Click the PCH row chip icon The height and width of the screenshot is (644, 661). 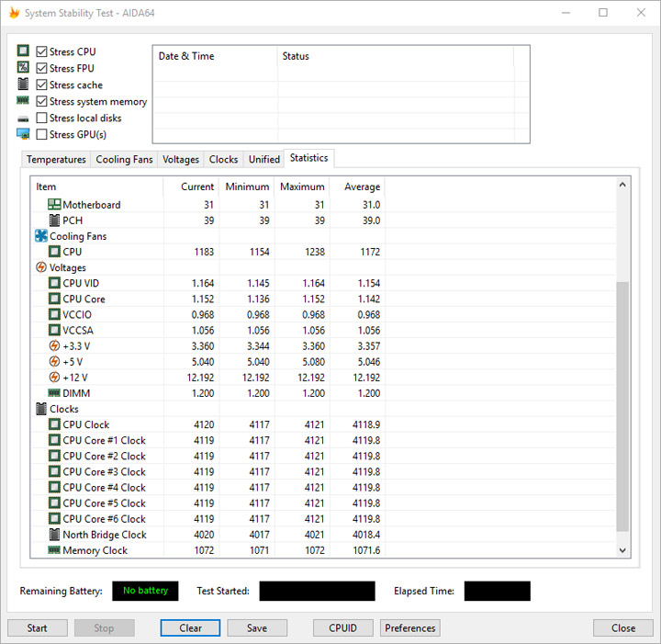click(54, 220)
